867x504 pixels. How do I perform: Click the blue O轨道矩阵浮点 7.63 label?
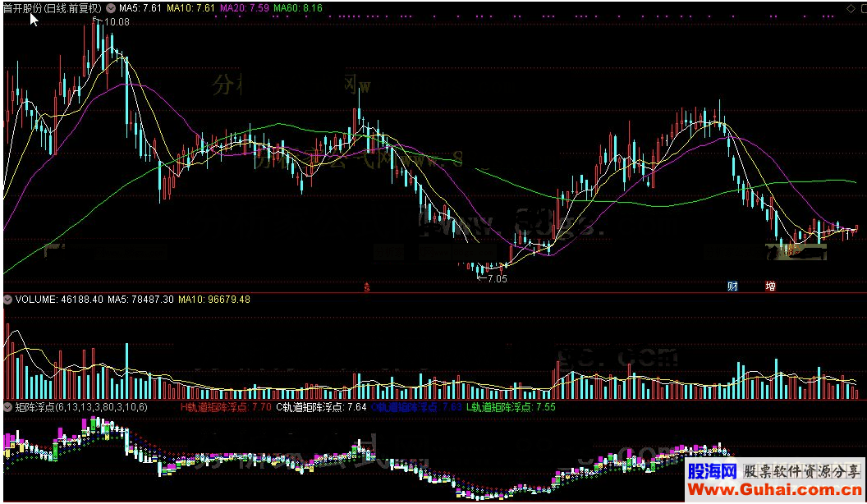tap(416, 407)
